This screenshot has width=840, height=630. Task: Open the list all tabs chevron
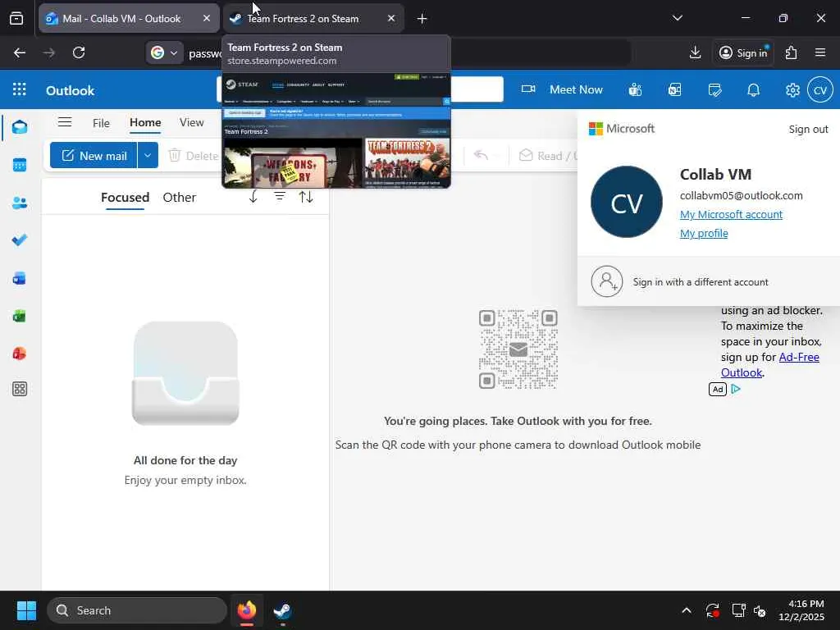pyautogui.click(x=677, y=18)
